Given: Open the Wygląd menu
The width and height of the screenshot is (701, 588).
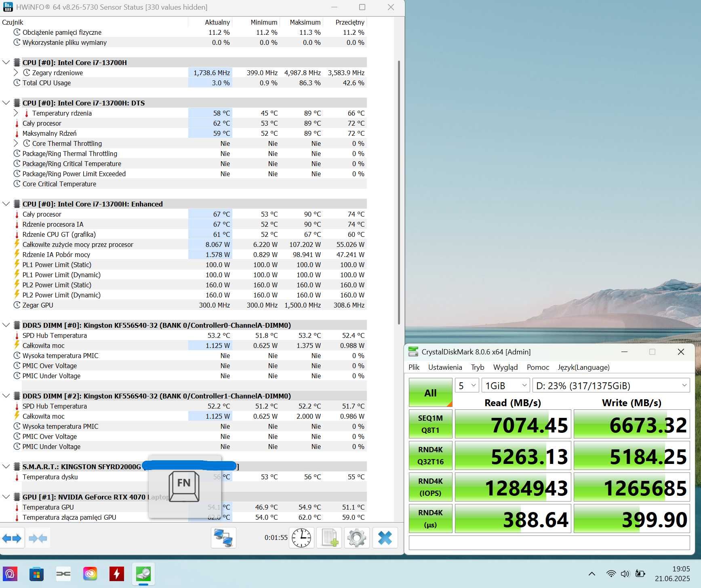Looking at the screenshot, I should coord(505,367).
